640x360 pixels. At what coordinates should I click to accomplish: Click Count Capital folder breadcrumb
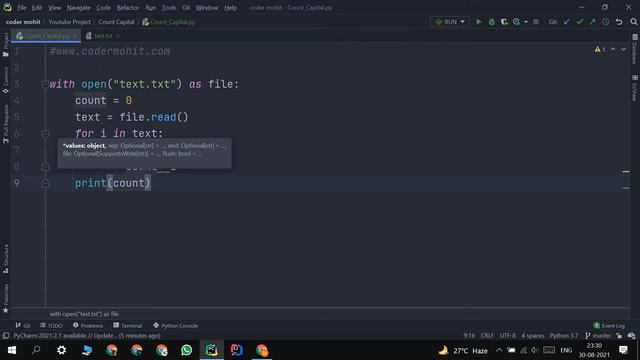tap(116, 22)
